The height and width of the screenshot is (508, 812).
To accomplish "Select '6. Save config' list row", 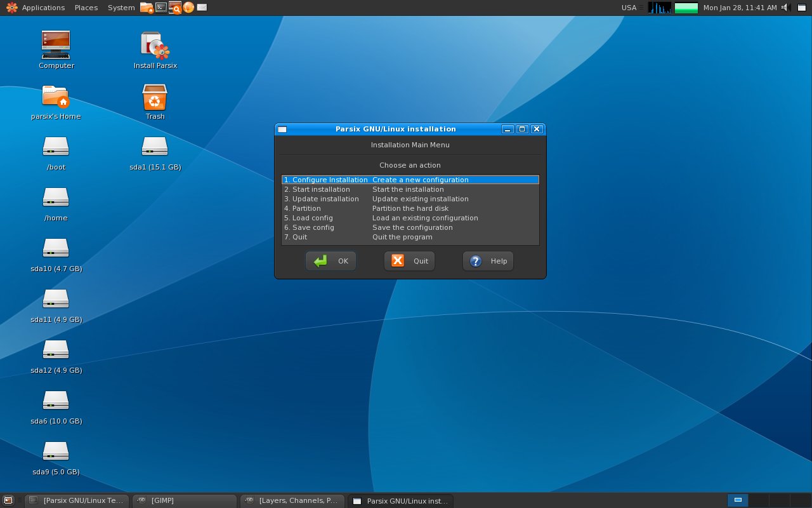I will pyautogui.click(x=410, y=227).
